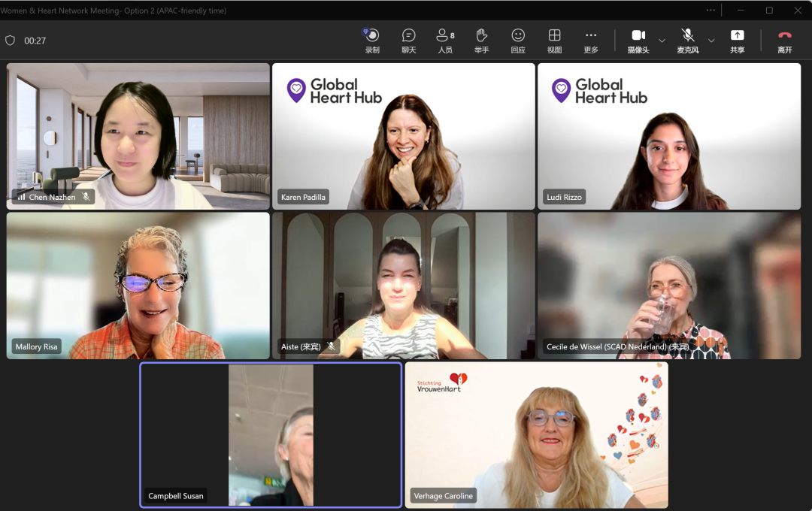Close the Teams meeting window

798,10
